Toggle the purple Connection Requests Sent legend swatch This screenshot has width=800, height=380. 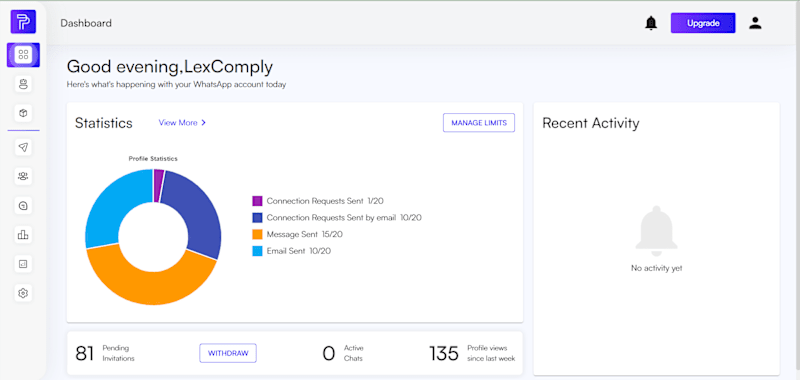tap(257, 201)
